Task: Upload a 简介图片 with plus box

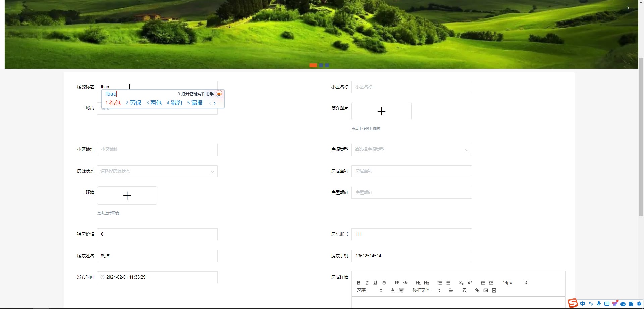Action: pos(381,111)
